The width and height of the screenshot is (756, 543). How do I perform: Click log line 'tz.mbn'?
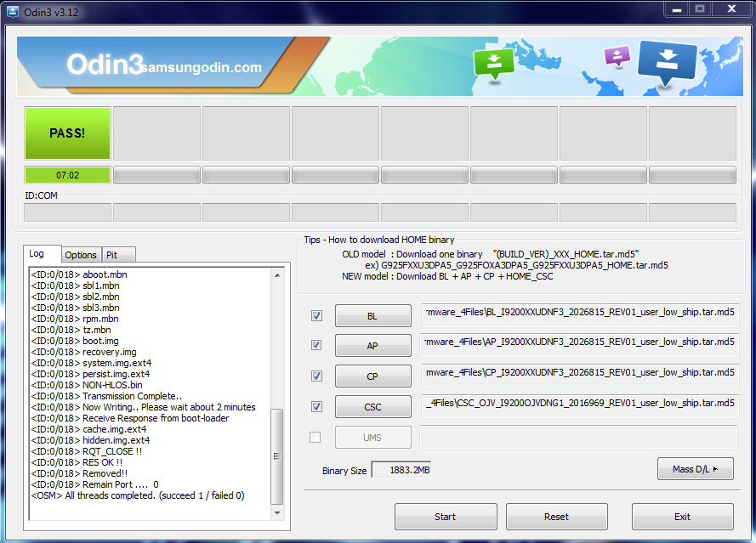pos(71,330)
